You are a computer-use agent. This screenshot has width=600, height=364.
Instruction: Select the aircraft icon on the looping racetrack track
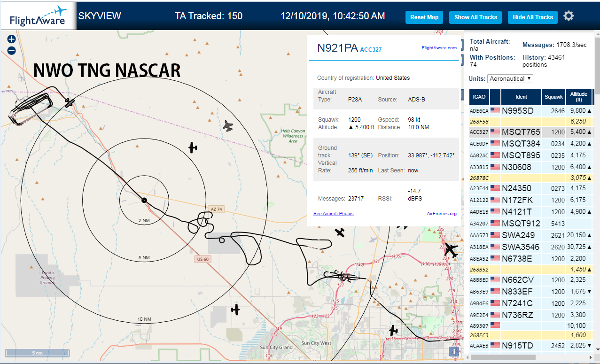tap(70, 102)
